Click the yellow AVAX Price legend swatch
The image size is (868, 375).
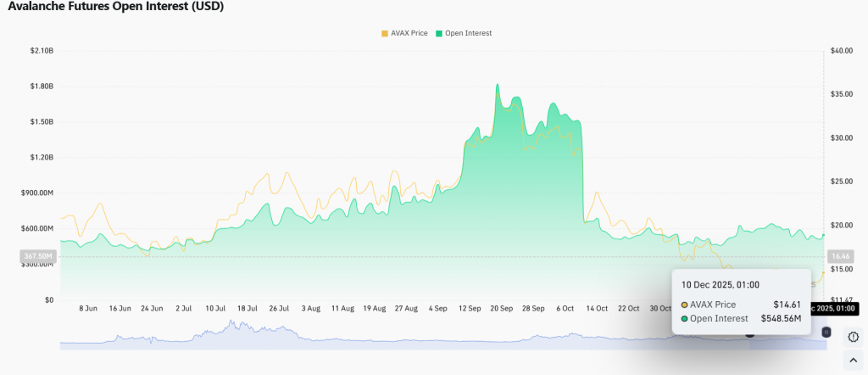385,33
